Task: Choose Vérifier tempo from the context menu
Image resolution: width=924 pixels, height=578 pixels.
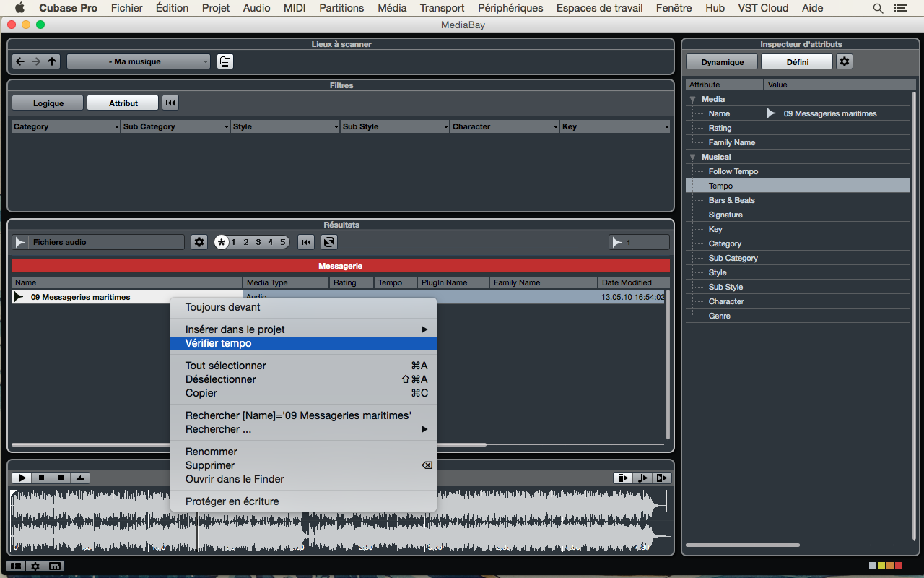Action: click(303, 343)
